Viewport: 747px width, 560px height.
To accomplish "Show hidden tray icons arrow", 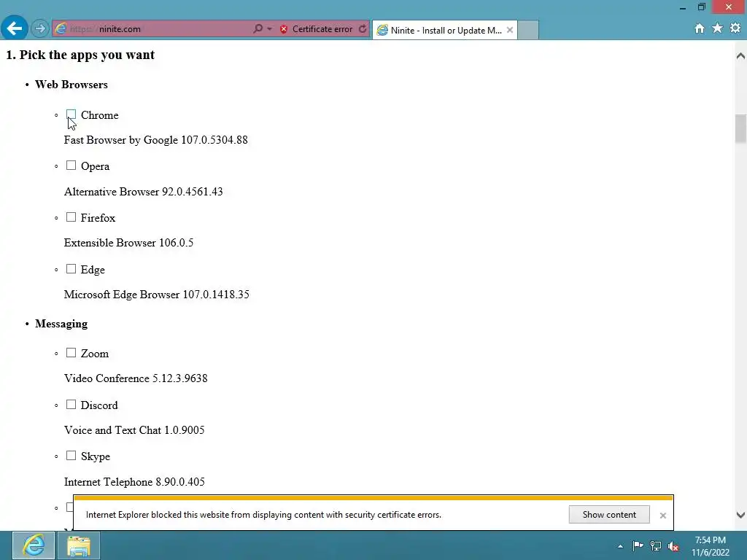I will [x=620, y=546].
